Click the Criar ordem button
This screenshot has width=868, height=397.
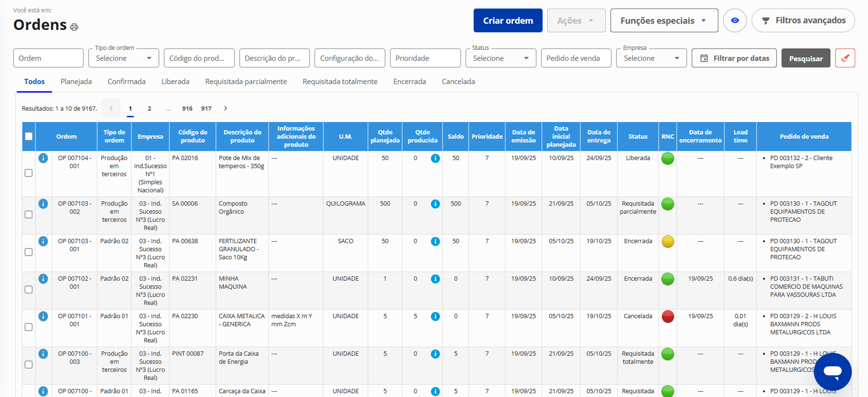pyautogui.click(x=507, y=20)
